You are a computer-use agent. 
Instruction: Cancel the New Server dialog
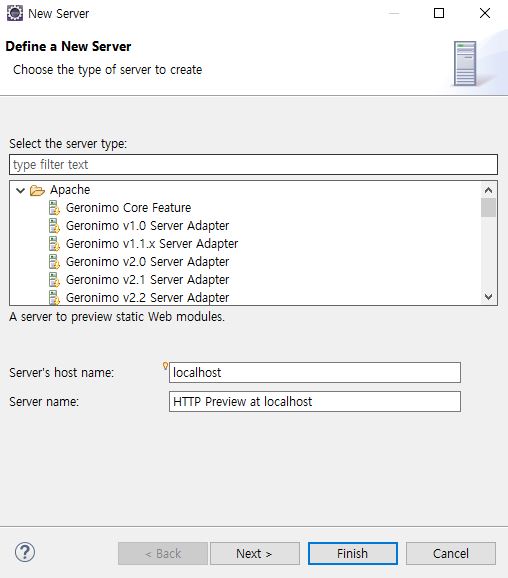pos(451,553)
